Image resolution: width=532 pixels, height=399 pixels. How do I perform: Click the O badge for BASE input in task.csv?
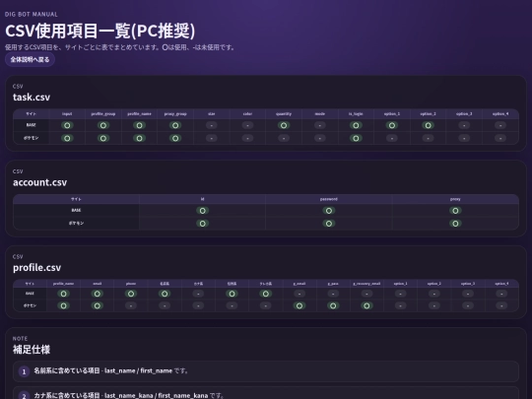67,125
